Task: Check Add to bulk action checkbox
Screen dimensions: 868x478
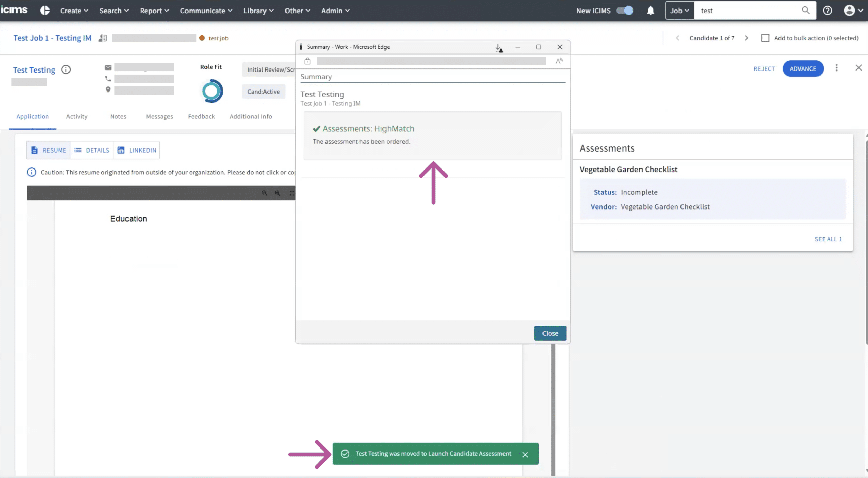Action: (x=765, y=38)
